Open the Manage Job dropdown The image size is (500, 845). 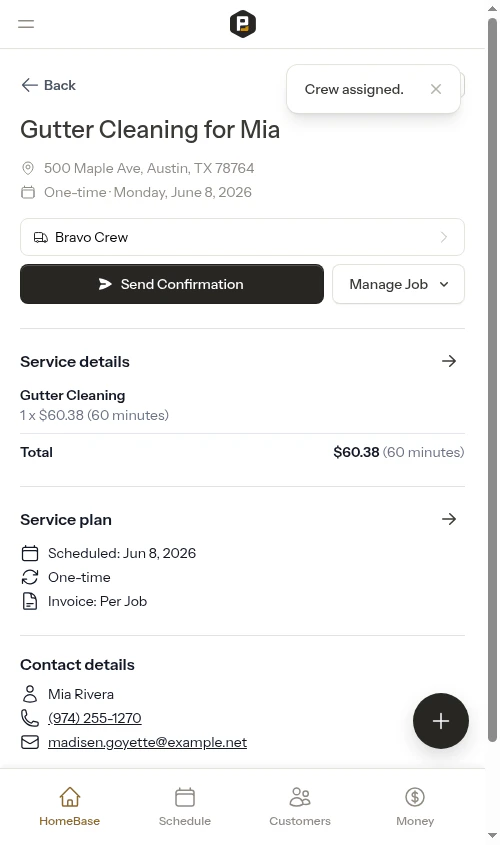coord(398,284)
